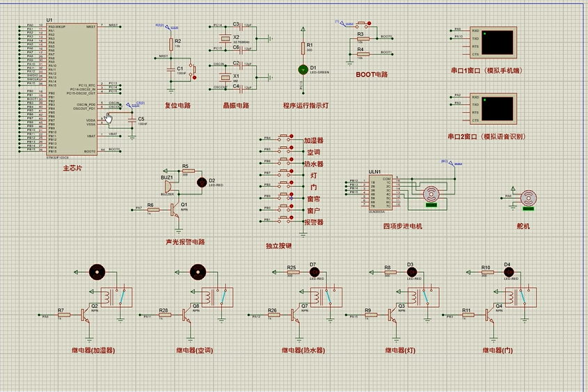Click the 报警器 key push button
The width and height of the screenshot is (588, 392).
pos(285,220)
